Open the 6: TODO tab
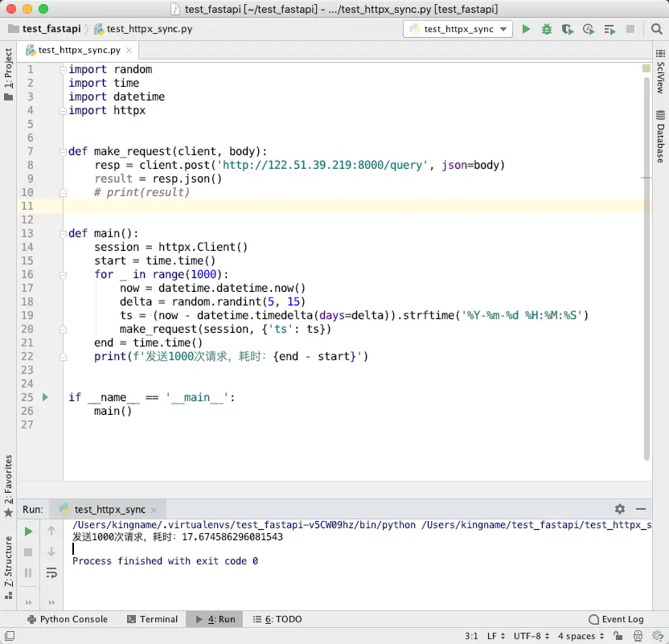 pos(277,619)
